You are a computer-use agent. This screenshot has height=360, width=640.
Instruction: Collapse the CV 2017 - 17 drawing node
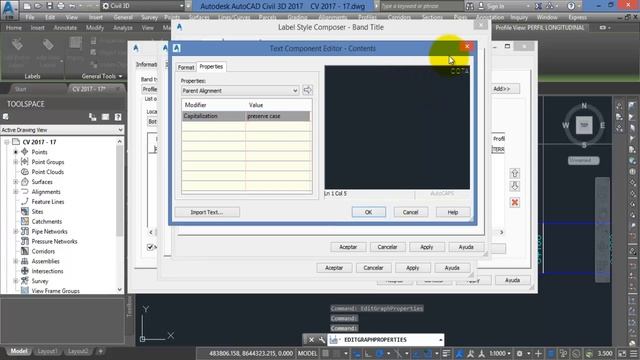[x=6, y=142]
